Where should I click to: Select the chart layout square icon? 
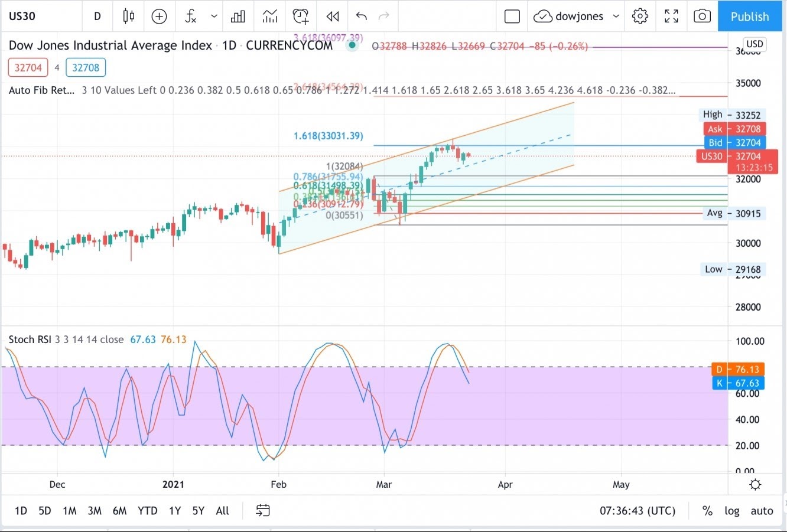(512, 17)
